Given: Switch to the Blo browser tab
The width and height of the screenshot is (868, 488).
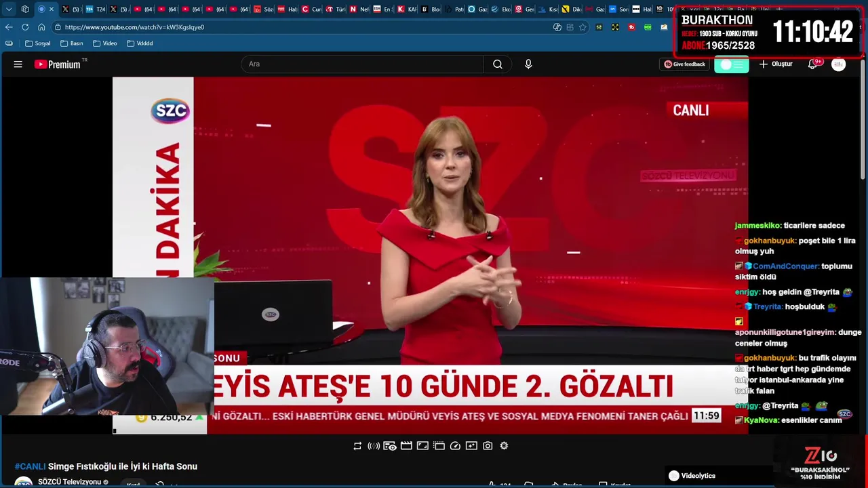Looking at the screenshot, I should coord(431,9).
